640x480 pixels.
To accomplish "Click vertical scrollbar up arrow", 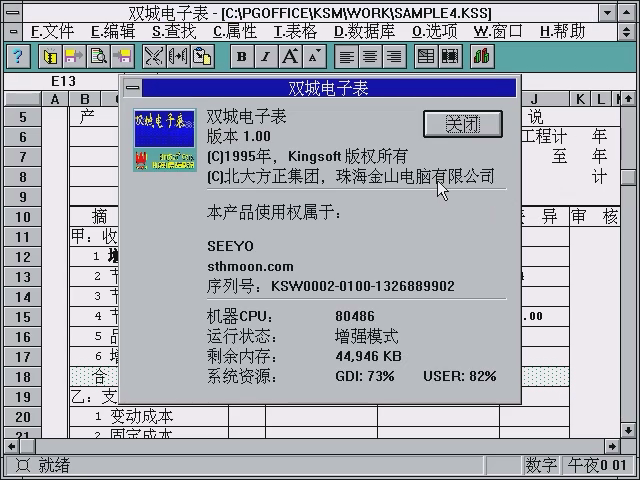I will 628,98.
